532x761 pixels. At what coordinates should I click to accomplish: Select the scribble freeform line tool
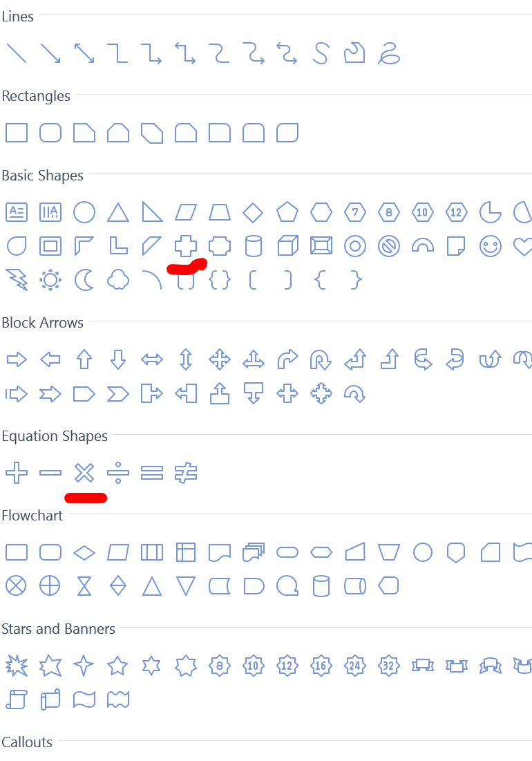(x=389, y=53)
